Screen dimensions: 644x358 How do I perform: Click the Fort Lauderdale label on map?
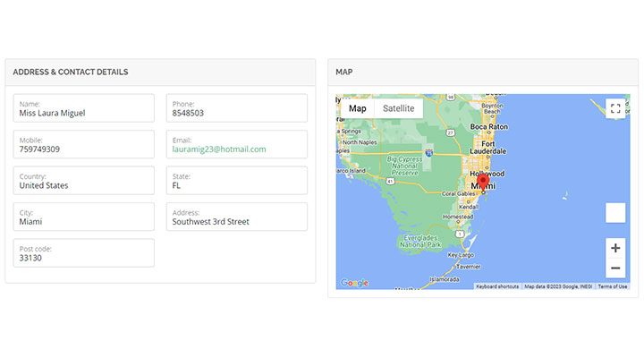[x=488, y=148]
